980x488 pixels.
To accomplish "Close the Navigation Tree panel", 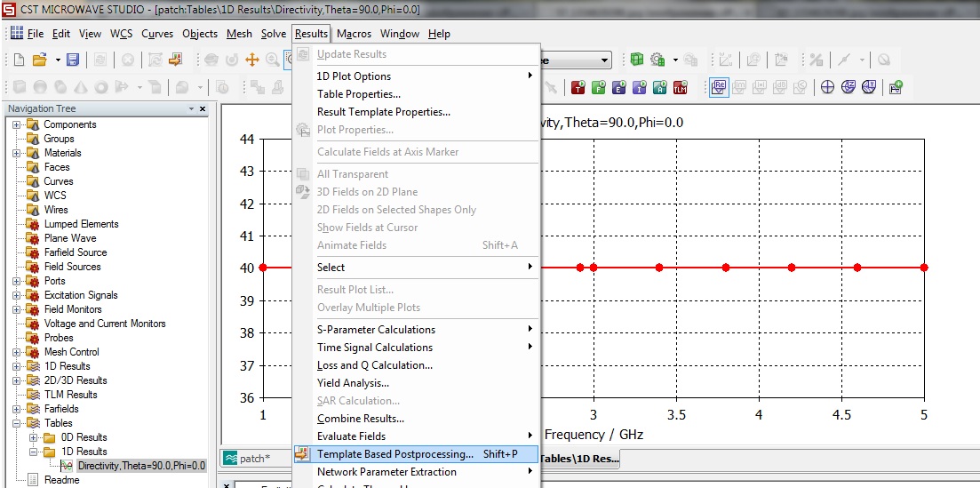I will [x=202, y=108].
